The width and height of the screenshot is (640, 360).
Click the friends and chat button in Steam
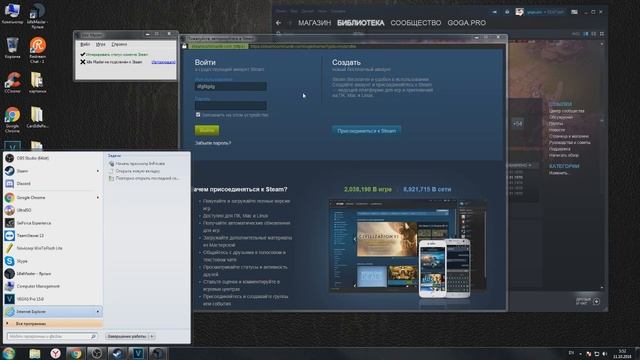[588, 301]
